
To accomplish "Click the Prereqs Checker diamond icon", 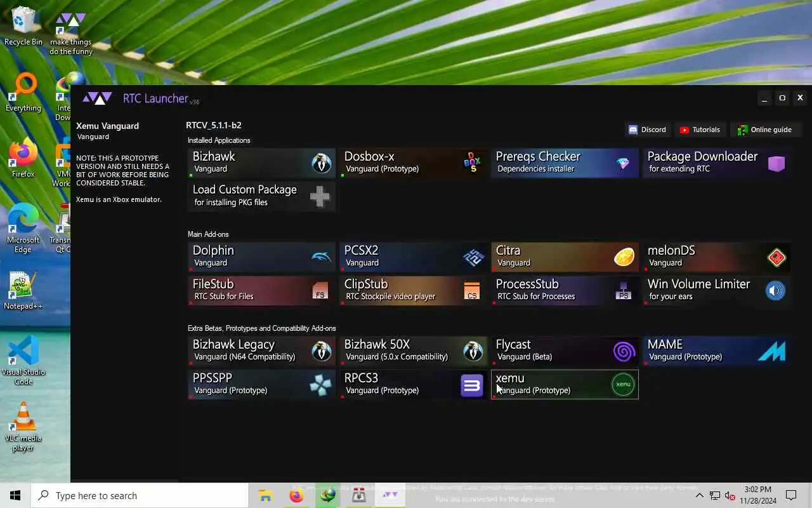I will 623,163.
